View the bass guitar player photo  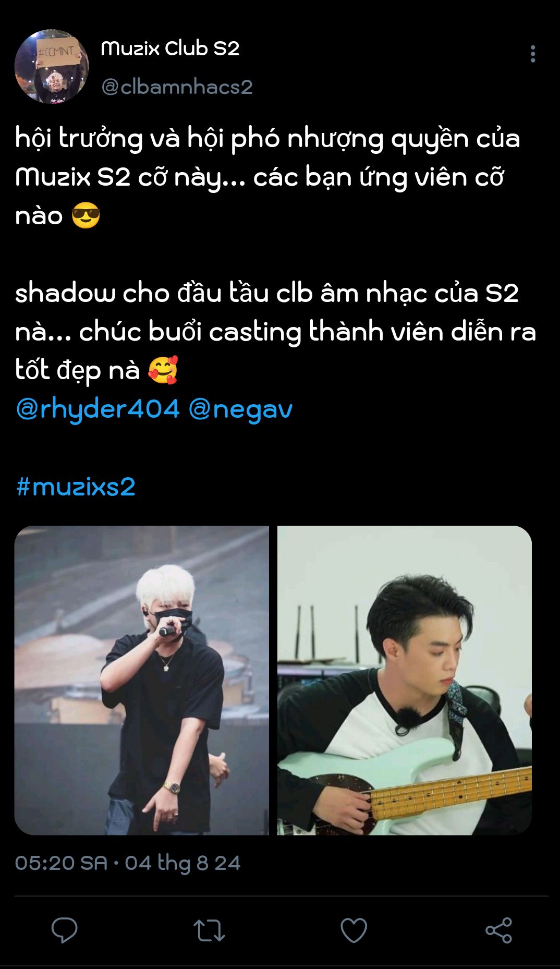(405, 680)
